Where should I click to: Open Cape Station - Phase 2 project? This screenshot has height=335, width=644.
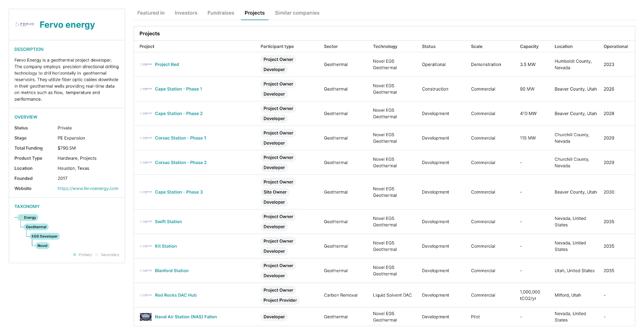pyautogui.click(x=179, y=114)
